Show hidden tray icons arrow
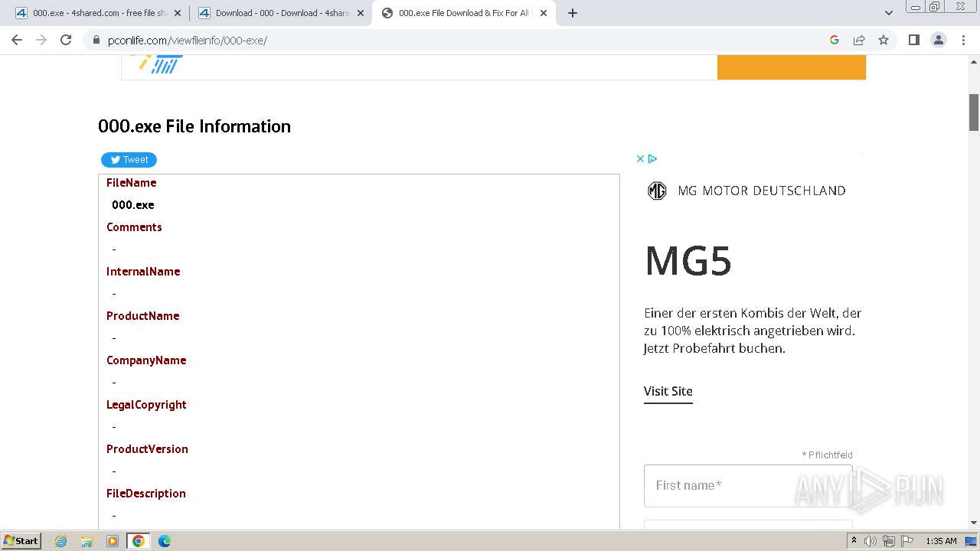This screenshot has width=980, height=551. (854, 541)
